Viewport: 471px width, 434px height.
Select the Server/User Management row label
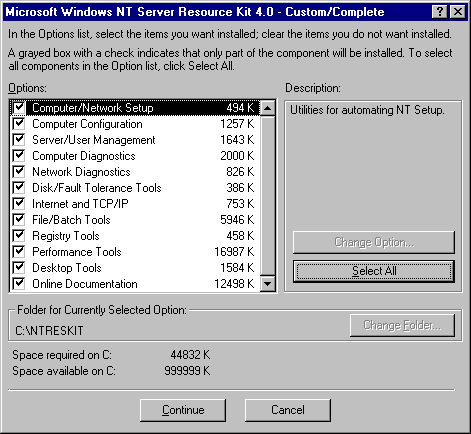pos(94,140)
